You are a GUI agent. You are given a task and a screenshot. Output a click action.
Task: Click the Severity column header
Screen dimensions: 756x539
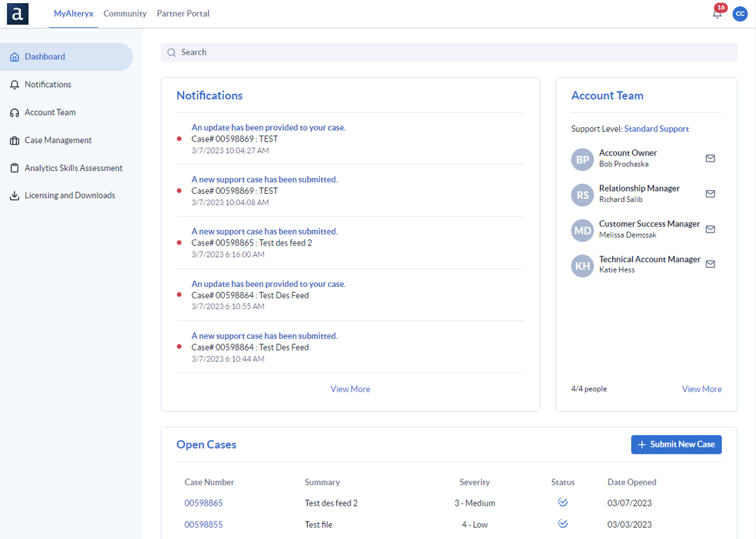pyautogui.click(x=474, y=482)
